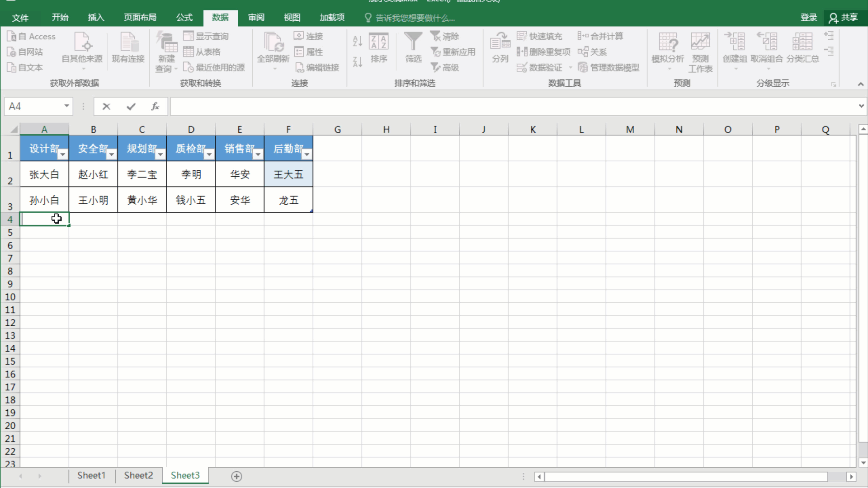Click insert function fx button
Image resolution: width=868 pixels, height=488 pixels.
[155, 107]
